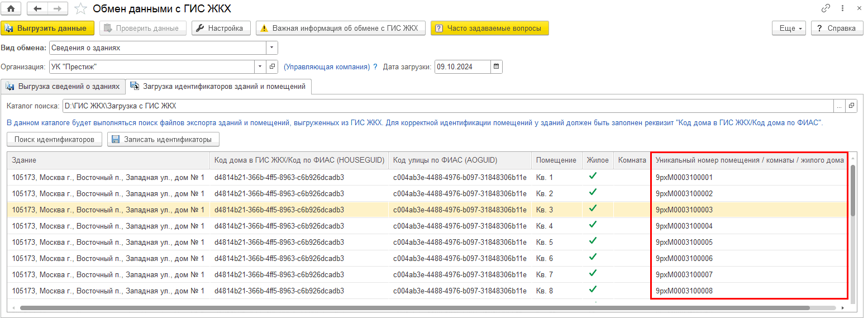Expand the Вид обмена dropdown
This screenshot has height=318, width=868.
tap(271, 48)
